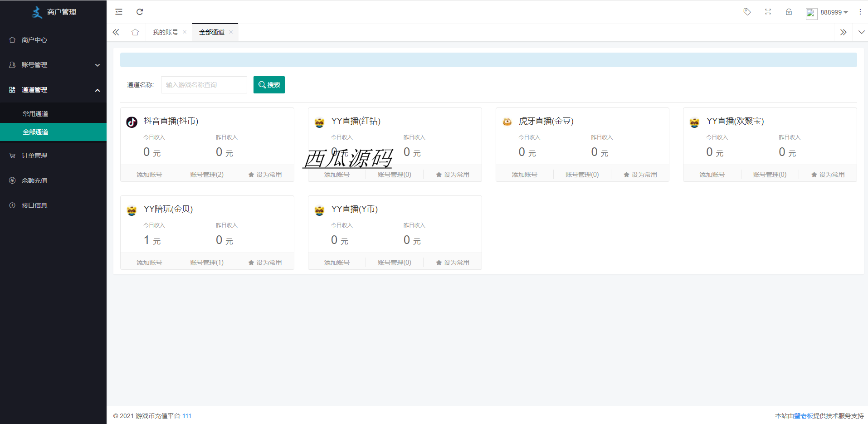Focus the 通道名称 search input
The width and height of the screenshot is (868, 424).
click(204, 85)
